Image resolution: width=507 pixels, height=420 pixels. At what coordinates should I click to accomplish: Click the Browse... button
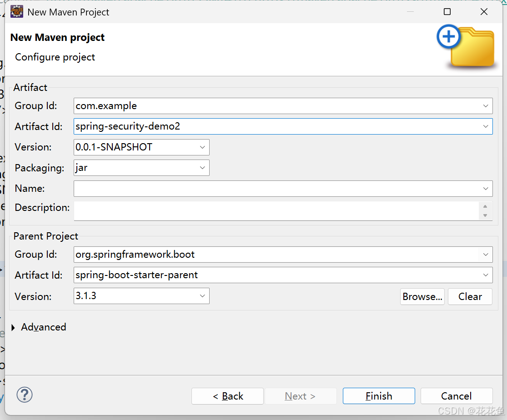click(x=422, y=296)
